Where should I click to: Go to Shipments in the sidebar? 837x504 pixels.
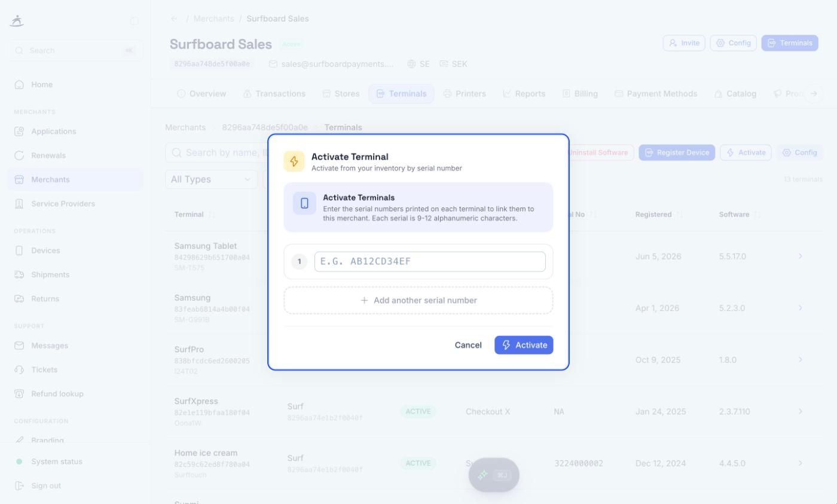coord(75,275)
